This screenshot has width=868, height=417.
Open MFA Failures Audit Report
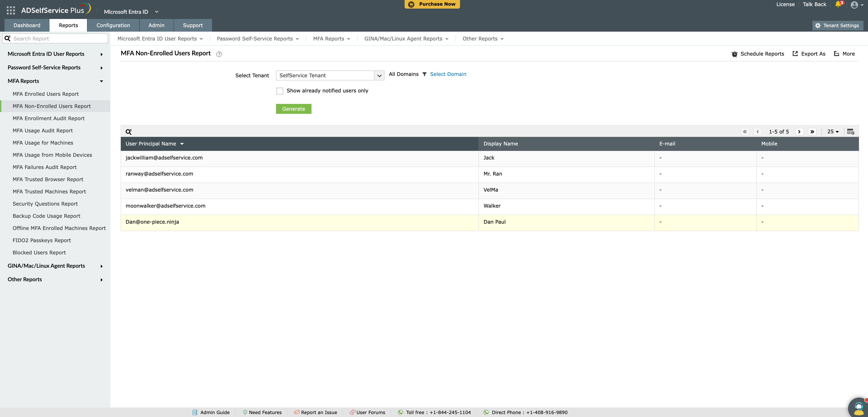click(x=45, y=167)
